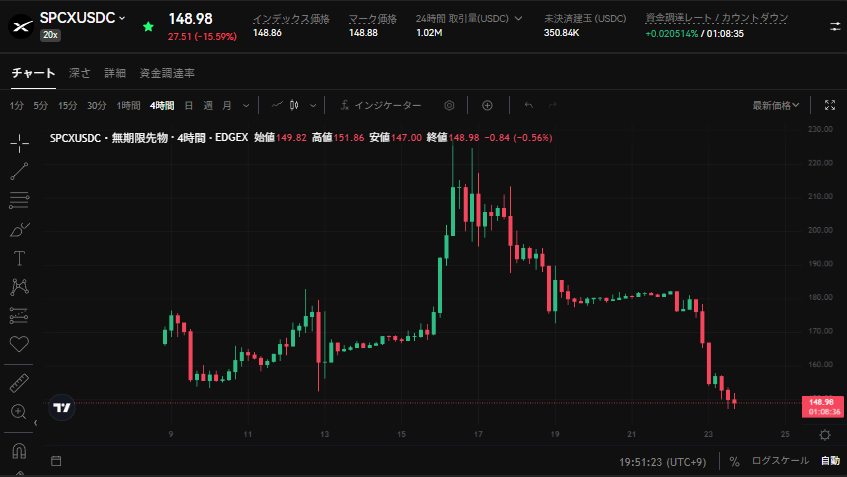Click the 19:51:23 (UTC+9) timezone setting
The width and height of the screenshot is (847, 477).
coord(662,462)
